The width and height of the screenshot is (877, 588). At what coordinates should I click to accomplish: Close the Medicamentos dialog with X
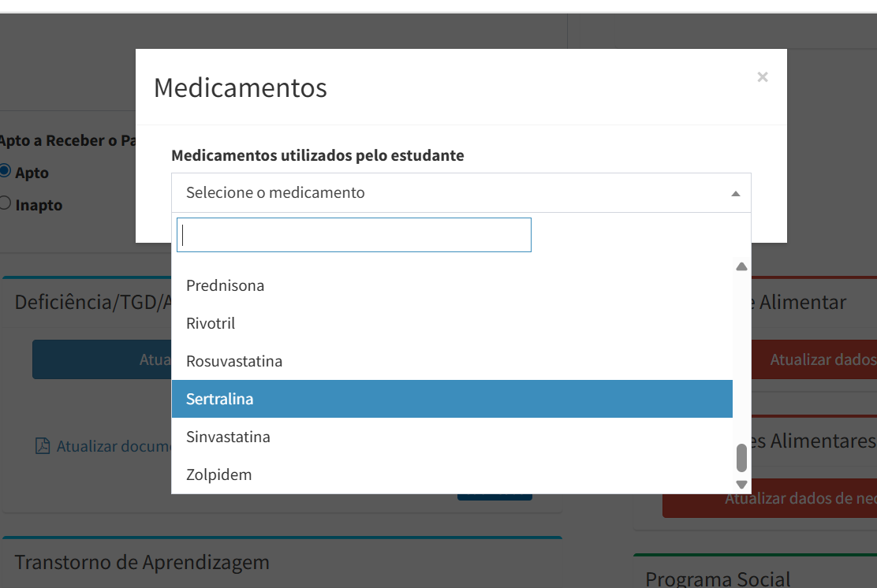763,77
